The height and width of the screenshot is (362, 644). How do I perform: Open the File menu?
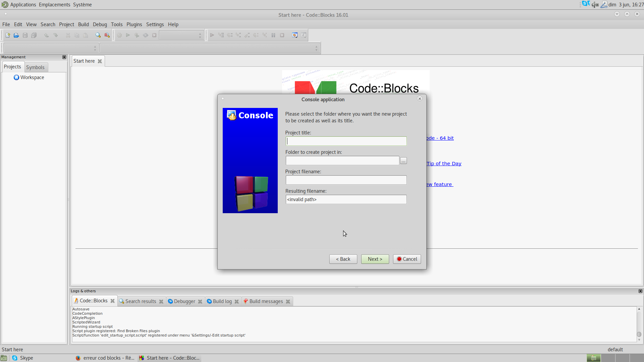click(6, 24)
